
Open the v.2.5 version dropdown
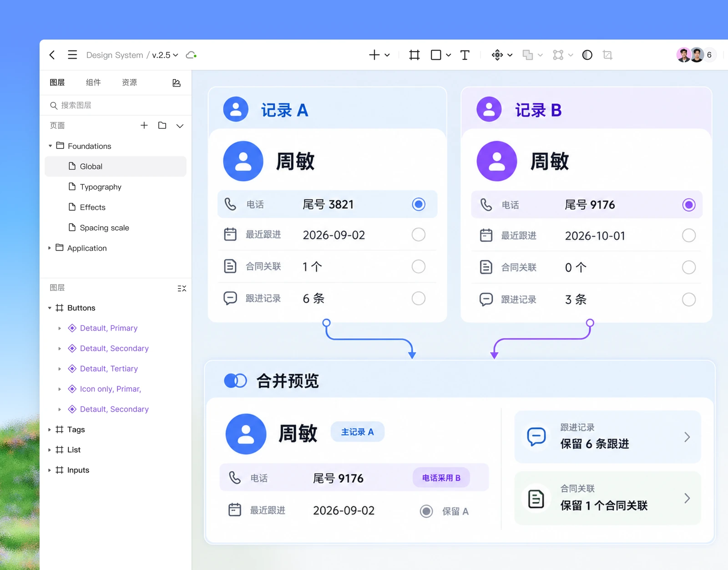165,55
